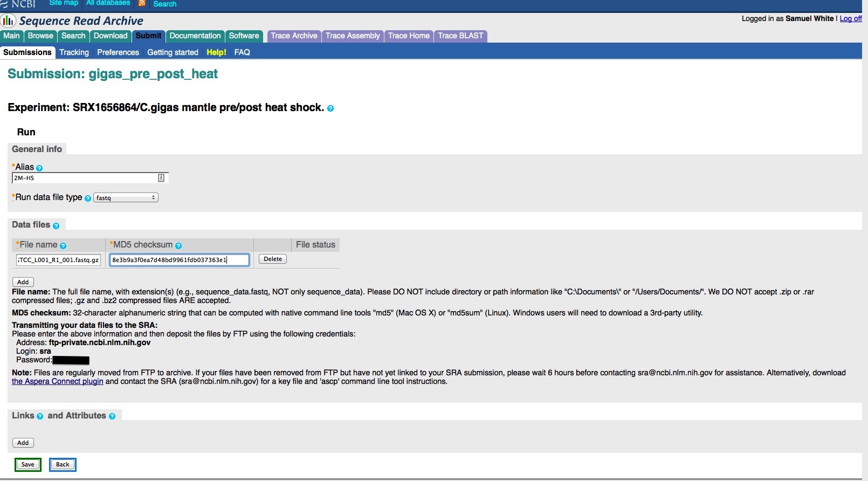
Task: Open the Run data file type dropdown
Action: tap(126, 198)
